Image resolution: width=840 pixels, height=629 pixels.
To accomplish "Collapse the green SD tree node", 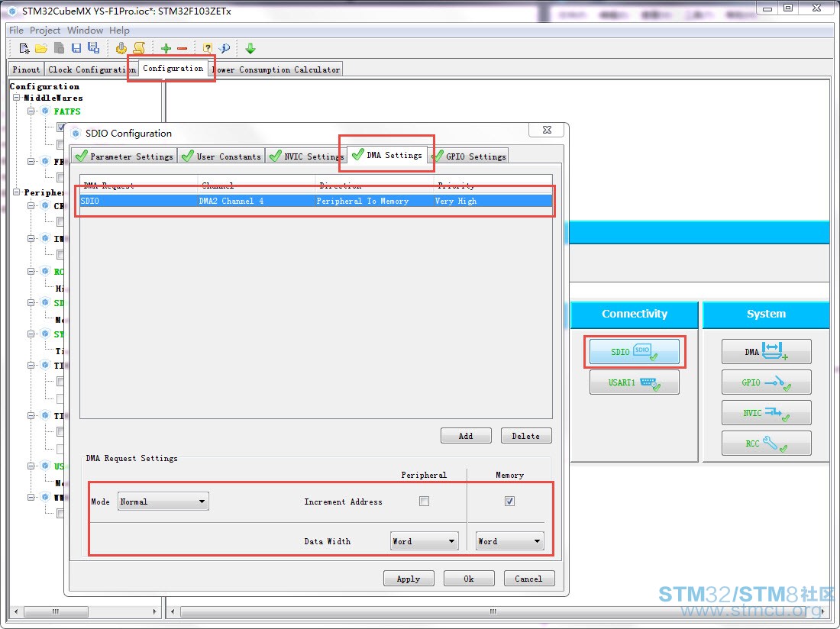I will [x=31, y=302].
